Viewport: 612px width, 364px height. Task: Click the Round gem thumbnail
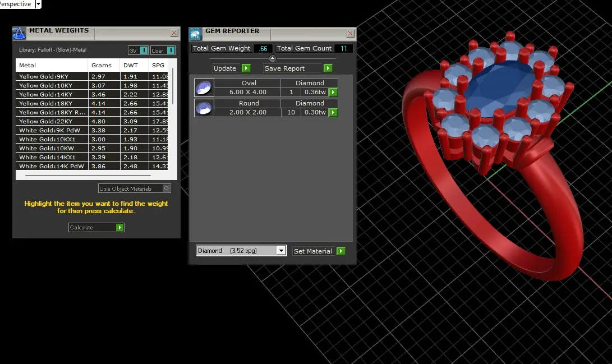pyautogui.click(x=204, y=108)
